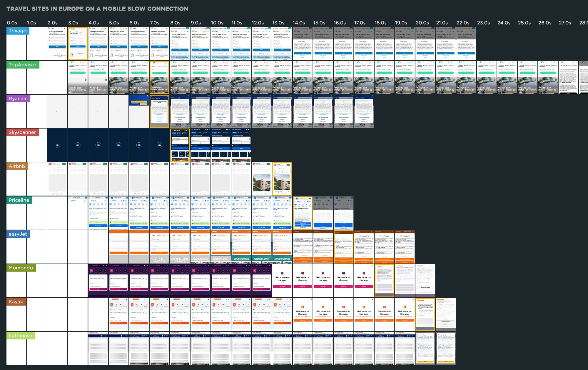Open Momondo's app prompt frame at 13.0s
Image resolution: width=588 pixels, height=370 pixels.
pos(282,281)
